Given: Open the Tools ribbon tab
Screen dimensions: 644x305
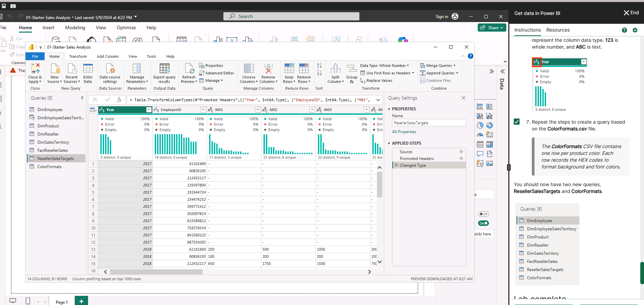Looking at the screenshot, I should pyautogui.click(x=151, y=56).
